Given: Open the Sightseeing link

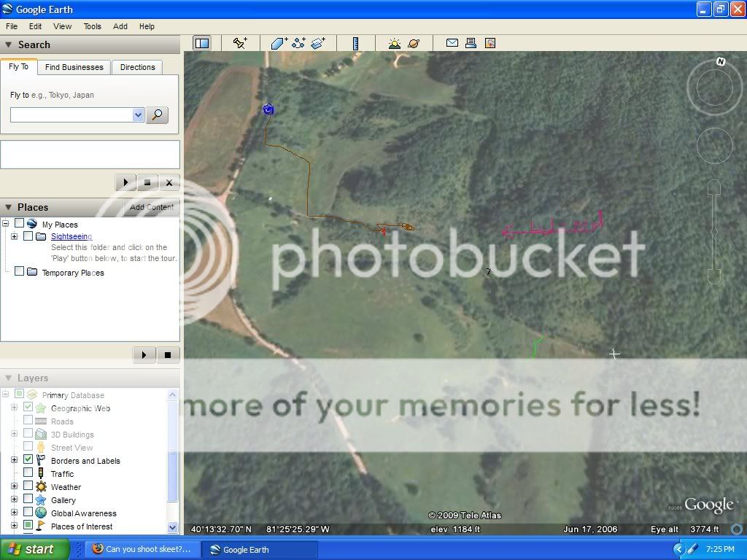Looking at the screenshot, I should 71,236.
